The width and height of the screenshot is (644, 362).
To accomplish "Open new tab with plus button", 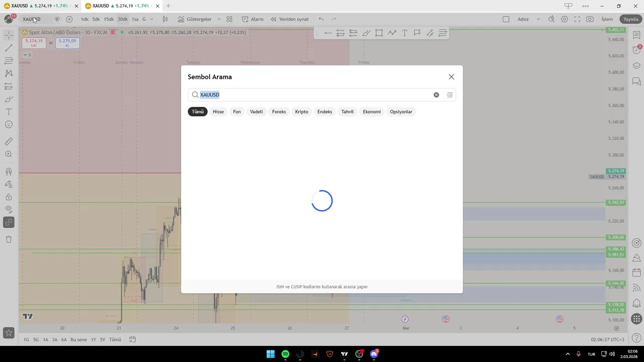I will tap(168, 6).
